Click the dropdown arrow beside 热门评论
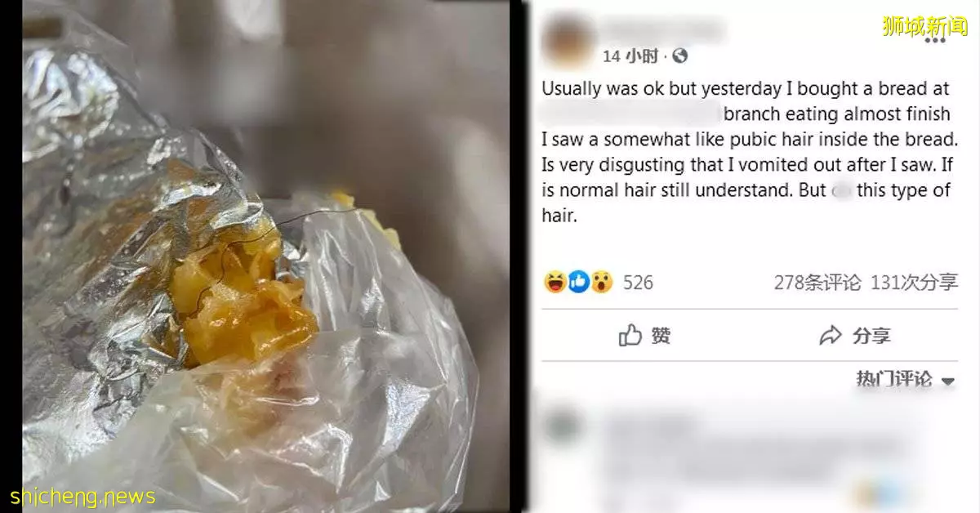This screenshot has height=513, width=980. click(x=947, y=381)
